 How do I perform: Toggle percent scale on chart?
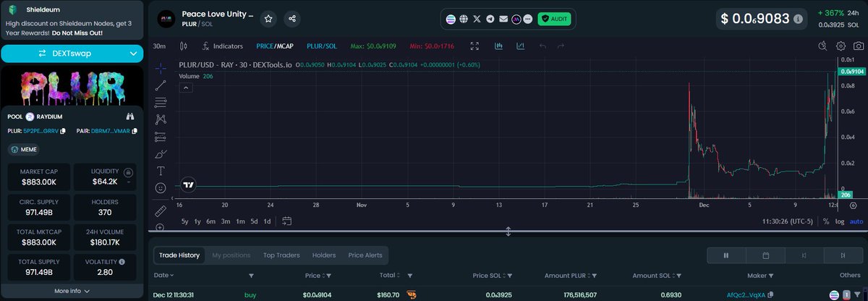click(826, 221)
